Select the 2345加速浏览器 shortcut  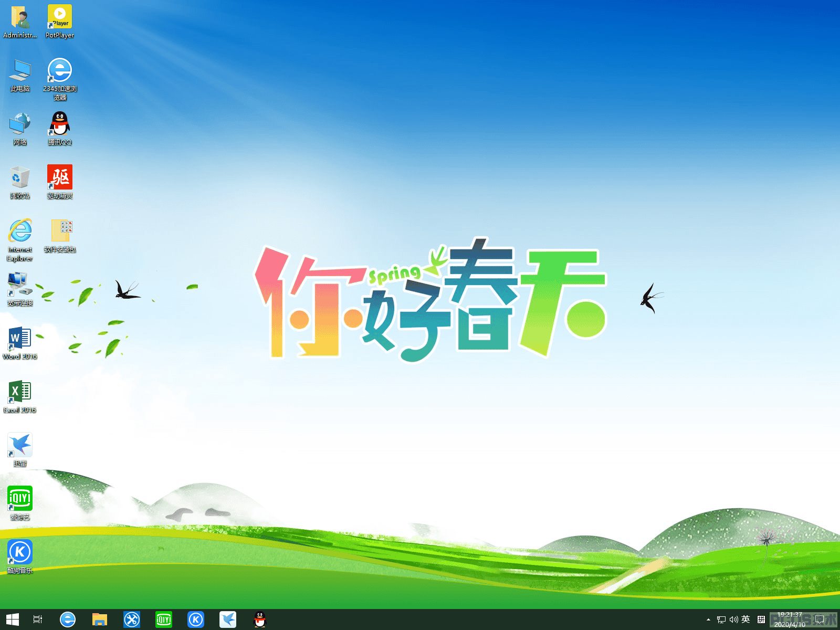click(x=60, y=79)
